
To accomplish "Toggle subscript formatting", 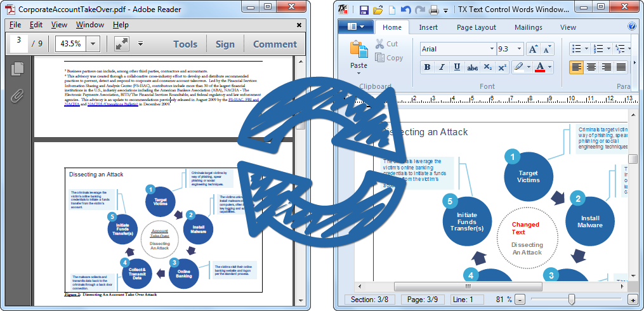I will (x=487, y=67).
